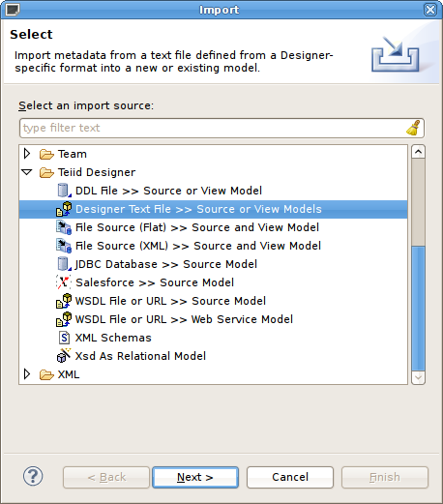Screen dimensions: 443x504
Task: Click the scrollbar up arrow
Action: 418,152
